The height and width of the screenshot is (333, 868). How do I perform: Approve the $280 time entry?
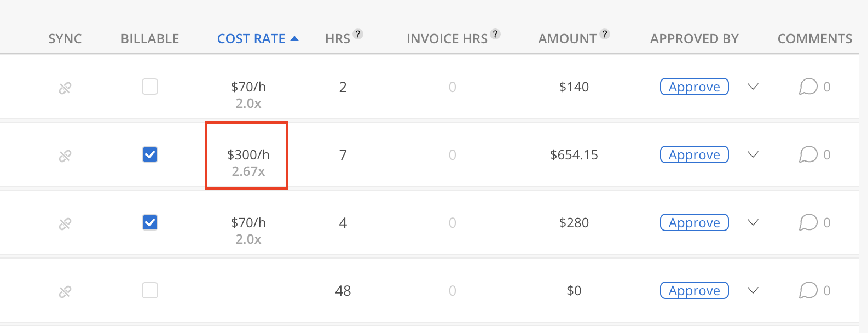(694, 222)
